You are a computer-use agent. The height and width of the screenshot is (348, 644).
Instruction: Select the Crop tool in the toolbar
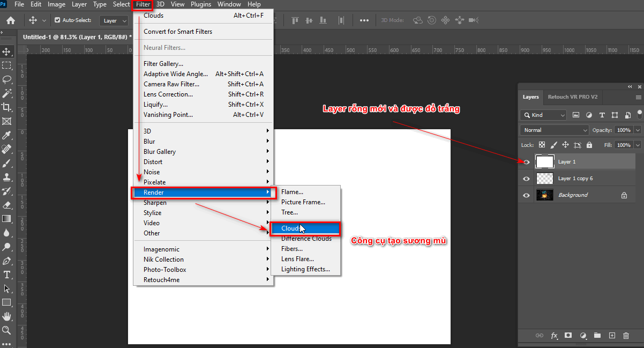[x=8, y=107]
